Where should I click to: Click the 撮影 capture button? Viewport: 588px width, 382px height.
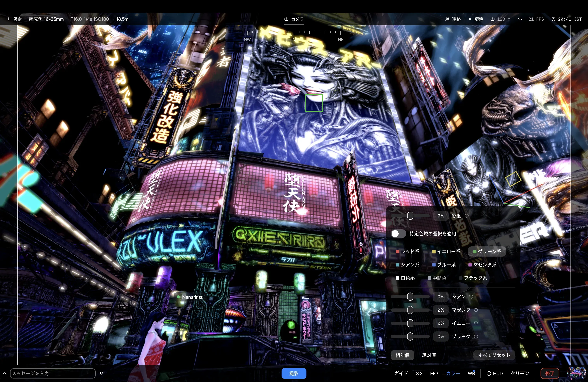pyautogui.click(x=294, y=373)
